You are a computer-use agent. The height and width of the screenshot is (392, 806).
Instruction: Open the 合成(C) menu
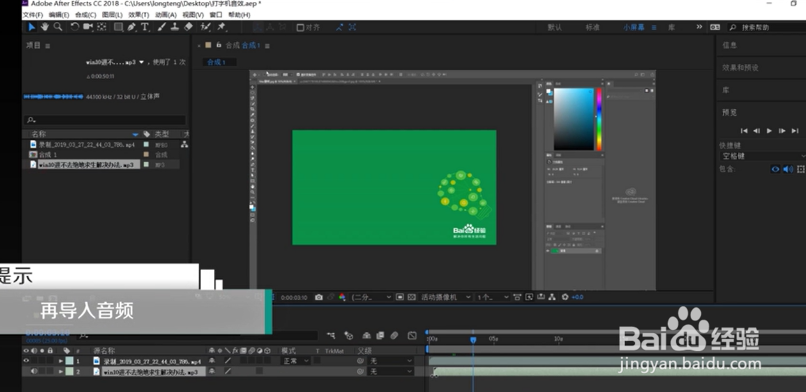(85, 15)
